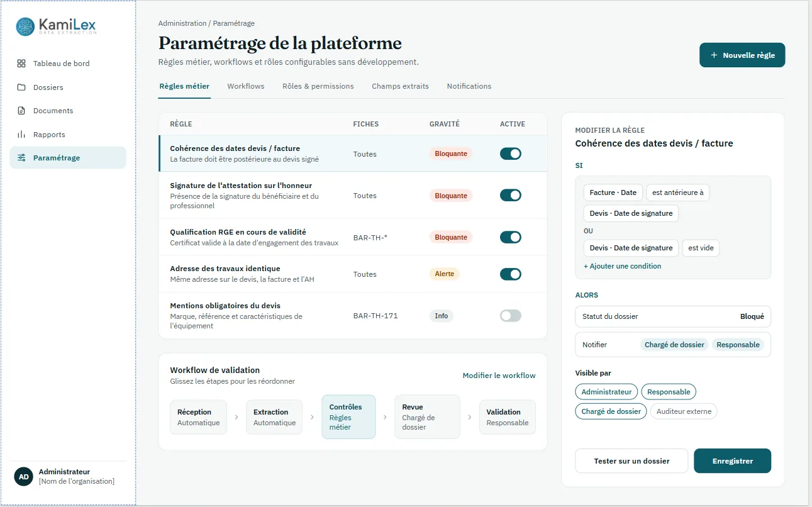Select the Dossiers folder icon

tap(21, 87)
